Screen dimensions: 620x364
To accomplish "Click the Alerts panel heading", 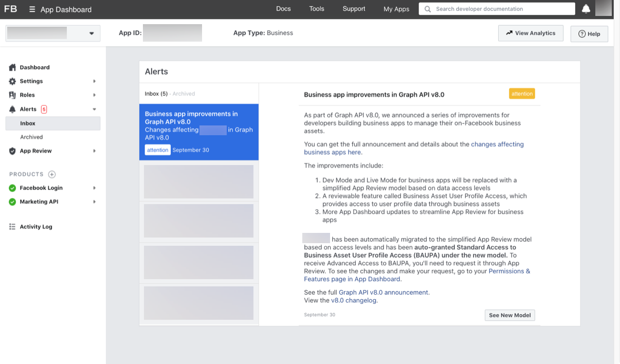I will point(156,71).
